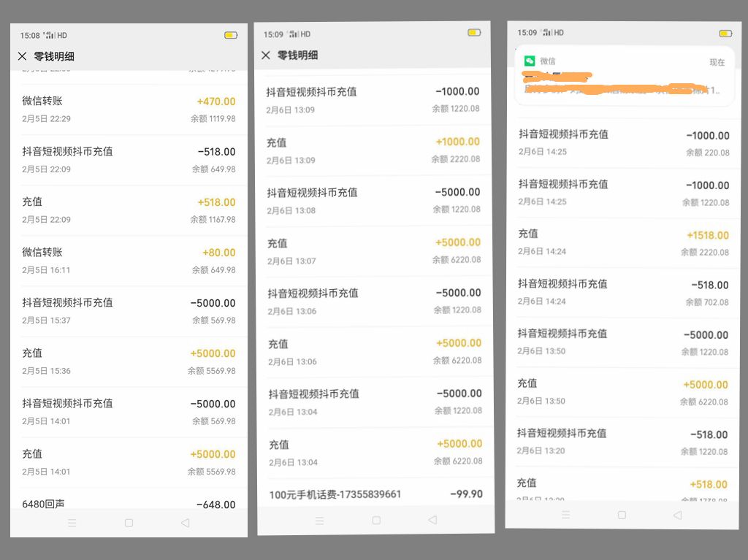Screen dimensions: 748x560
Task: Open 微信转账 +470.00 entry at 22:29
Action: (x=129, y=110)
